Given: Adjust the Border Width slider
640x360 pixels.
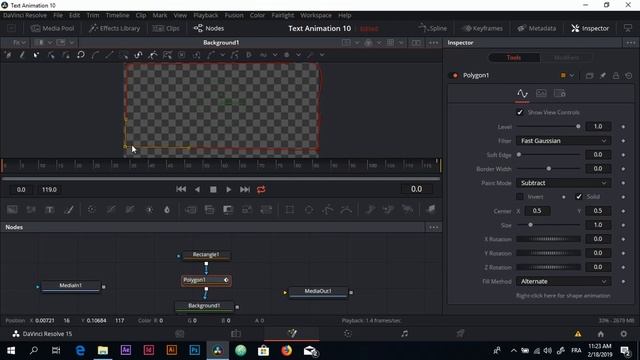Looking at the screenshot, I should coord(549,169).
